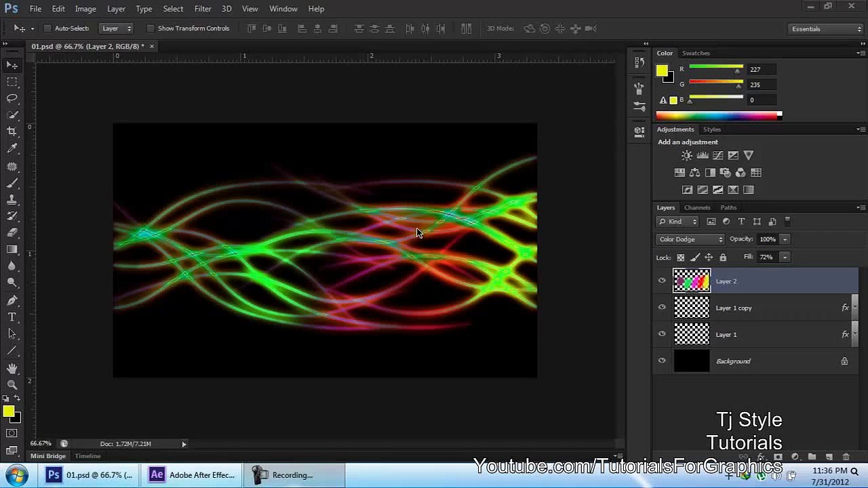Open the Essentials workspace dropdown

[x=826, y=28]
